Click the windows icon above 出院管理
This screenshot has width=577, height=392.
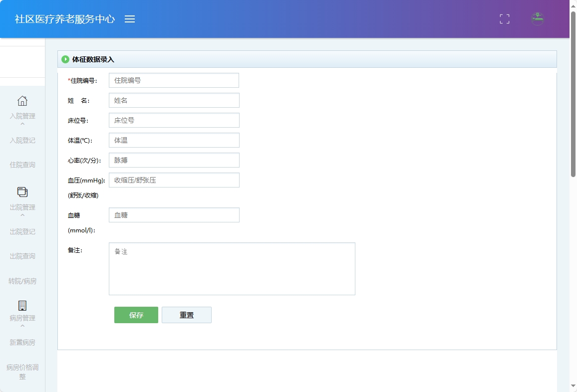pos(22,192)
